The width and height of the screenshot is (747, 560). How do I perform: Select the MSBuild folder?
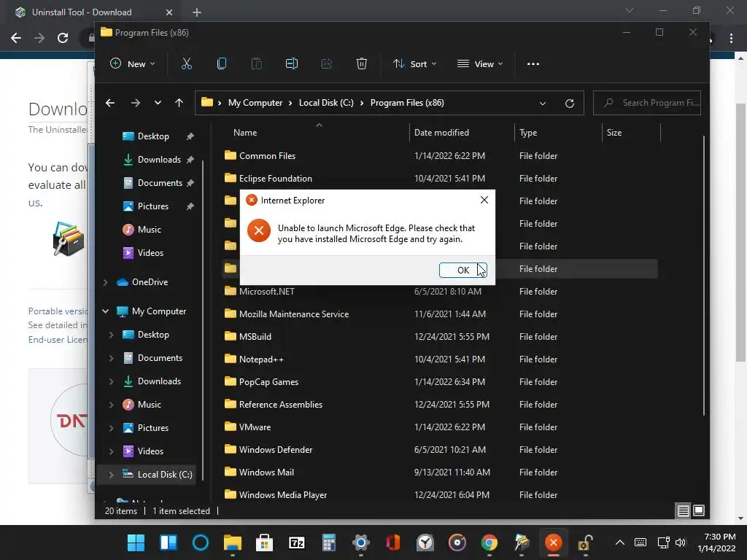pos(441,337)
